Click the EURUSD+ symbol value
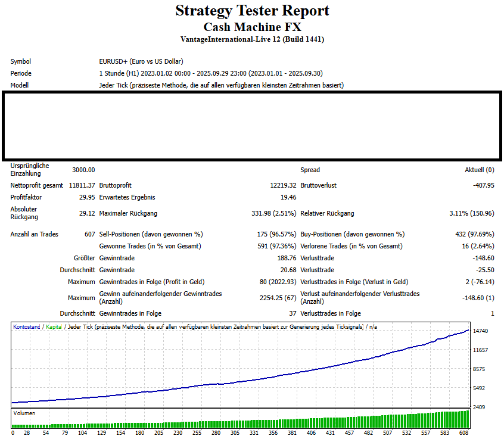 point(141,61)
